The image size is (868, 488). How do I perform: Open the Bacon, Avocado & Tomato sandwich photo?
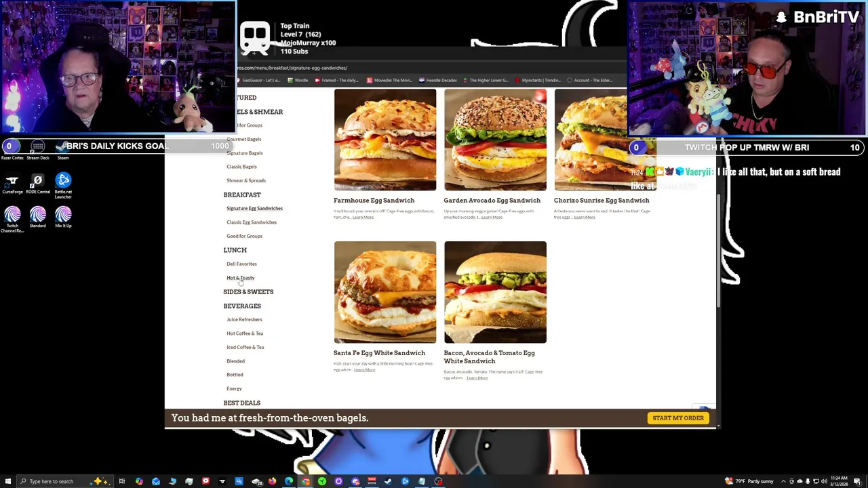click(495, 292)
